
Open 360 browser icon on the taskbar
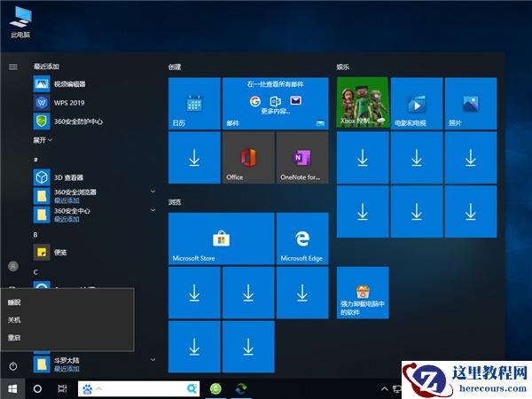click(x=215, y=389)
